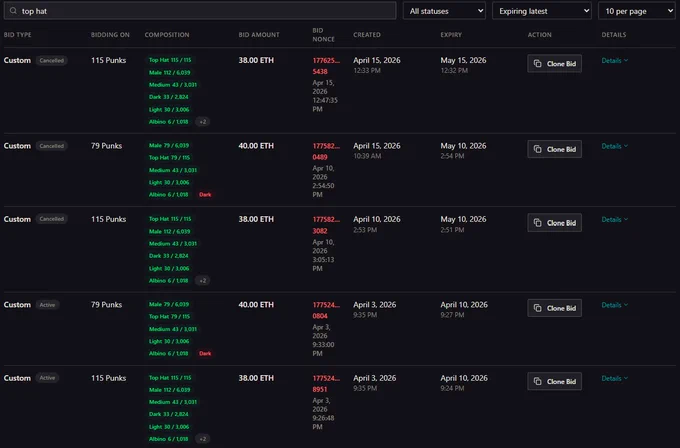This screenshot has height=448, width=680.
Task: Click the copy icon in the May 15 Clone Bid button
Action: (538, 64)
